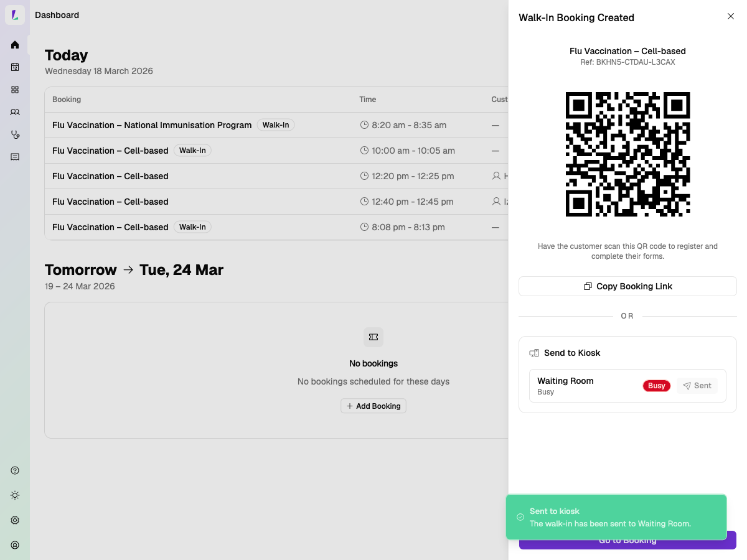747x560 pixels.
Task: Click the Dashboard page title
Action: tap(57, 15)
